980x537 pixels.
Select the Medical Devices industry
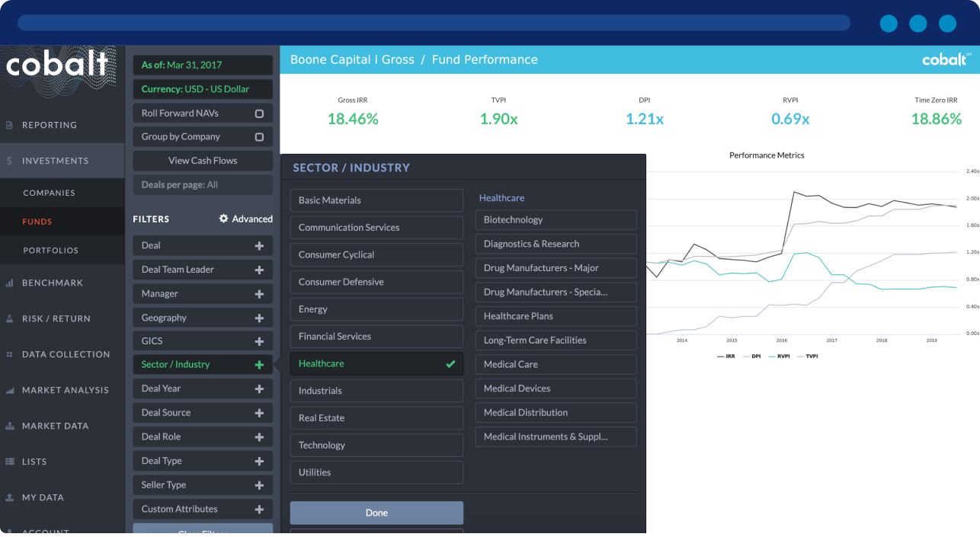click(x=556, y=388)
